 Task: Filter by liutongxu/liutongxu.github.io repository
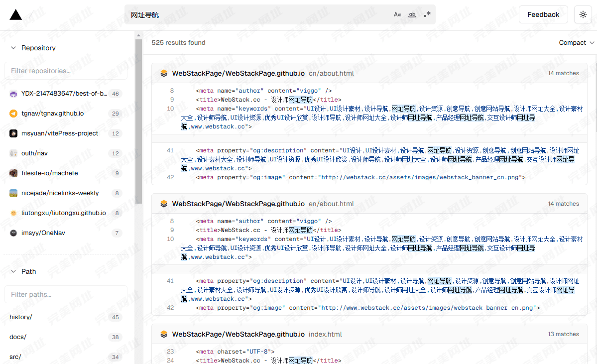click(66, 213)
